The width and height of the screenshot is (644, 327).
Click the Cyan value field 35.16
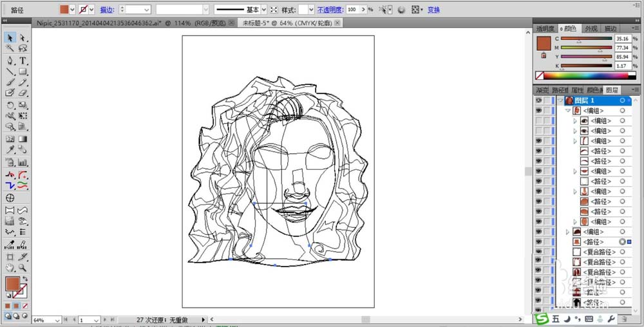(623, 39)
